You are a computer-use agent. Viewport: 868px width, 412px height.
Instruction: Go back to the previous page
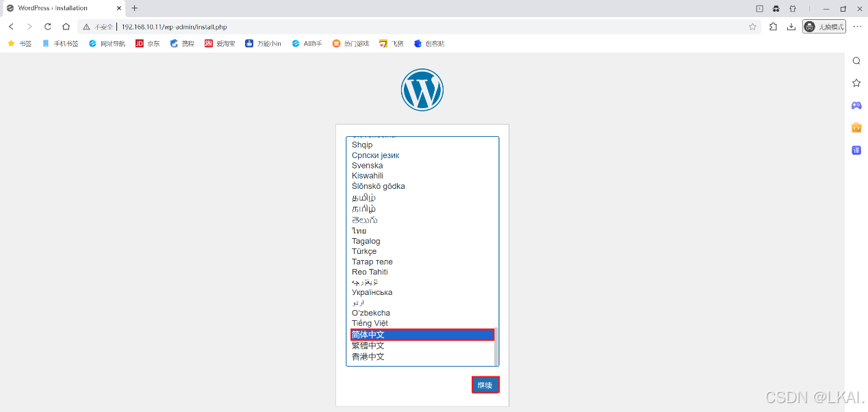click(x=11, y=27)
